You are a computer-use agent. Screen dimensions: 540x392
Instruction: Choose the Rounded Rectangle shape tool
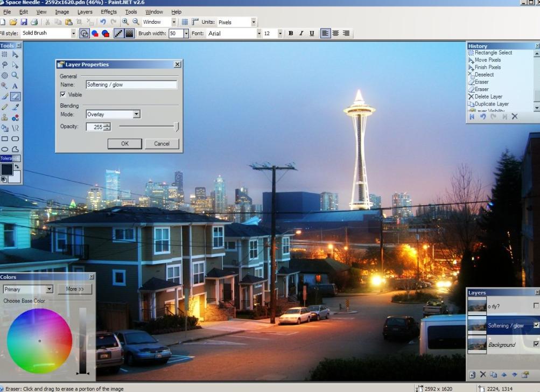(x=15, y=139)
